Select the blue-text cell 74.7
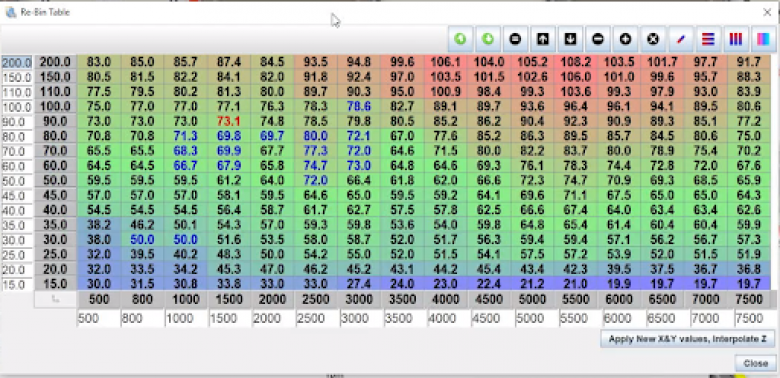Screen dimensions: 780x378 point(316,166)
